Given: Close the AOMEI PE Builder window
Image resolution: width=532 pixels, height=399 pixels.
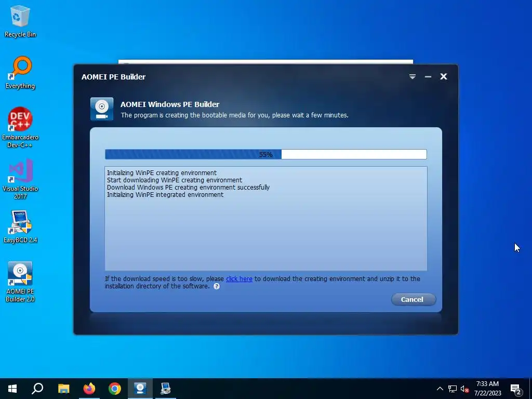Looking at the screenshot, I should (x=444, y=77).
